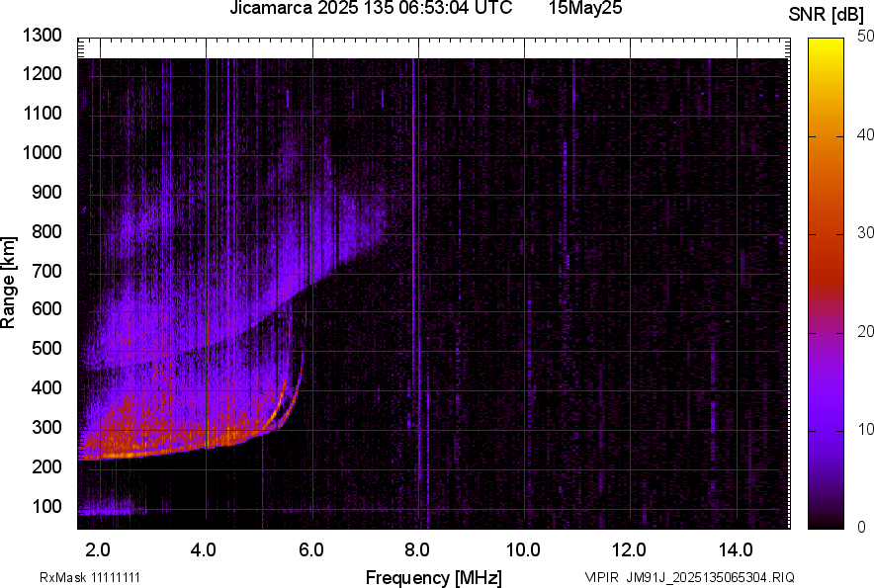This screenshot has width=874, height=588.
Task: Click the 2.0 frequency tick label
Action: [98, 549]
